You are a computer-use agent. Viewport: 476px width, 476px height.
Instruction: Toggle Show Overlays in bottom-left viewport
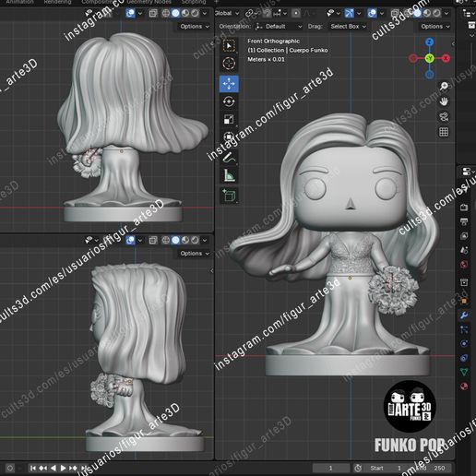click(x=130, y=240)
